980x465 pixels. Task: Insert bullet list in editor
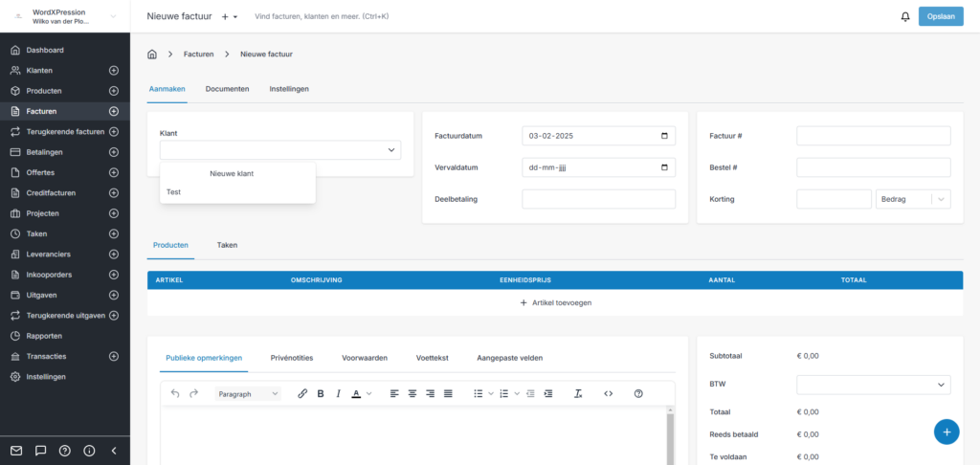point(479,394)
